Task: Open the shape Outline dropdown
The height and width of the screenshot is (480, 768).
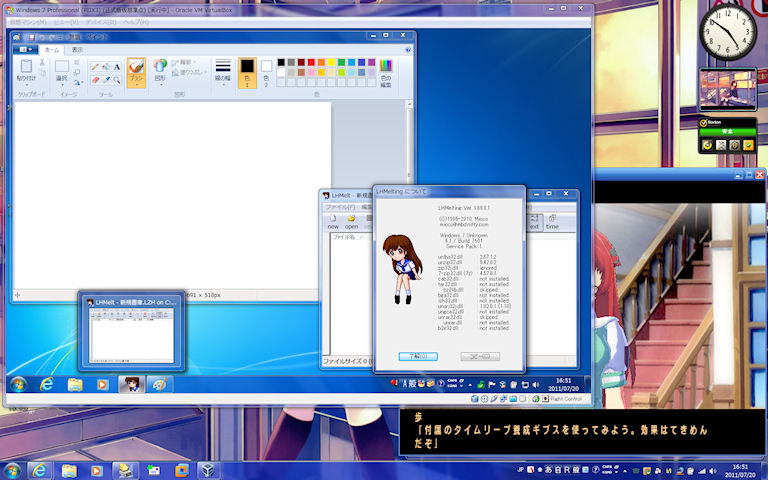Action: point(183,63)
